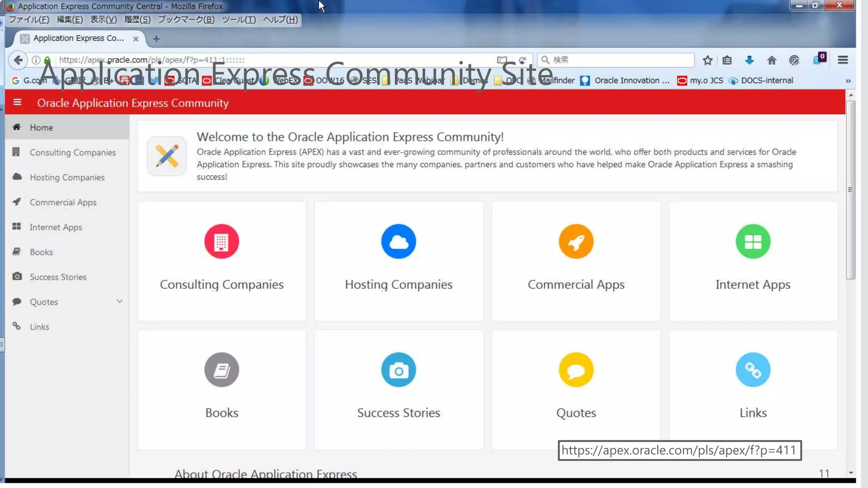Open the Firefox hamburger menu

pos(843,60)
